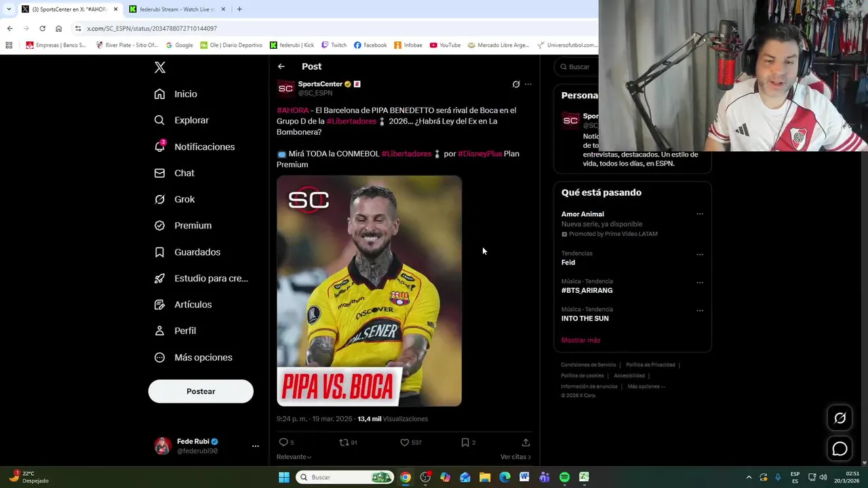868x488 pixels.
Task: Click the address bar URL
Action: 152,28
